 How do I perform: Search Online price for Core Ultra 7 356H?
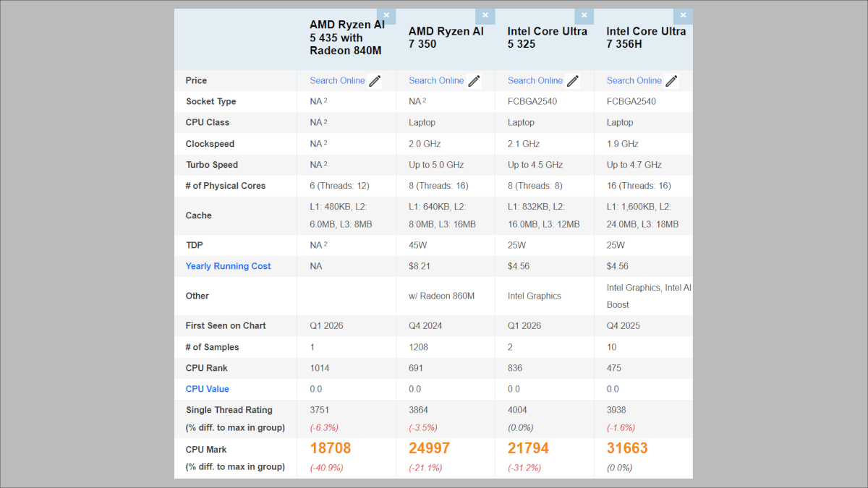(x=634, y=81)
